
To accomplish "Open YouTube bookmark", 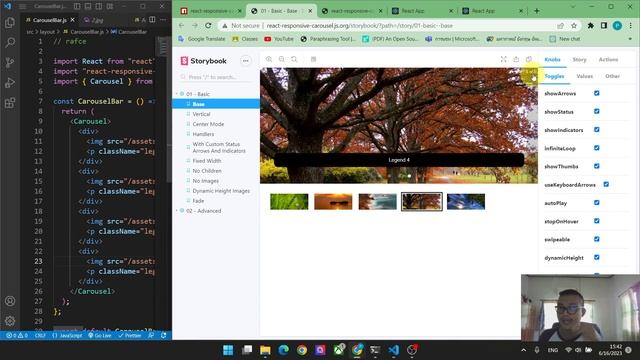I will pos(279,39).
